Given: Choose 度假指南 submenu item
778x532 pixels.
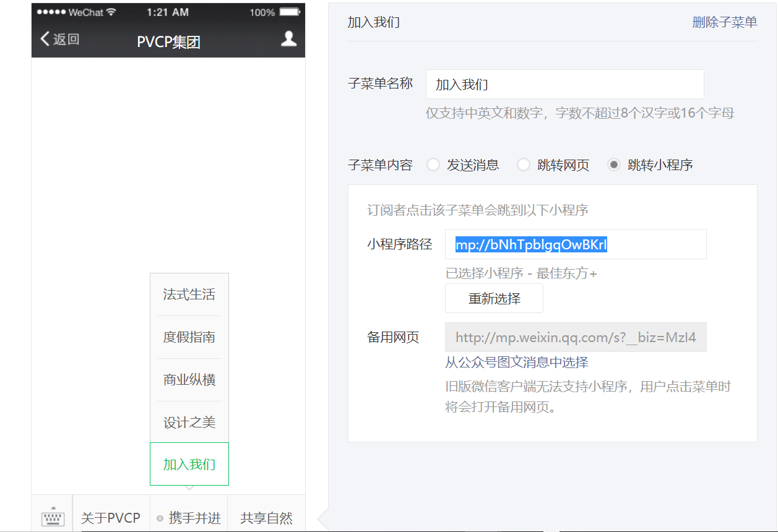Looking at the screenshot, I should pos(189,337).
